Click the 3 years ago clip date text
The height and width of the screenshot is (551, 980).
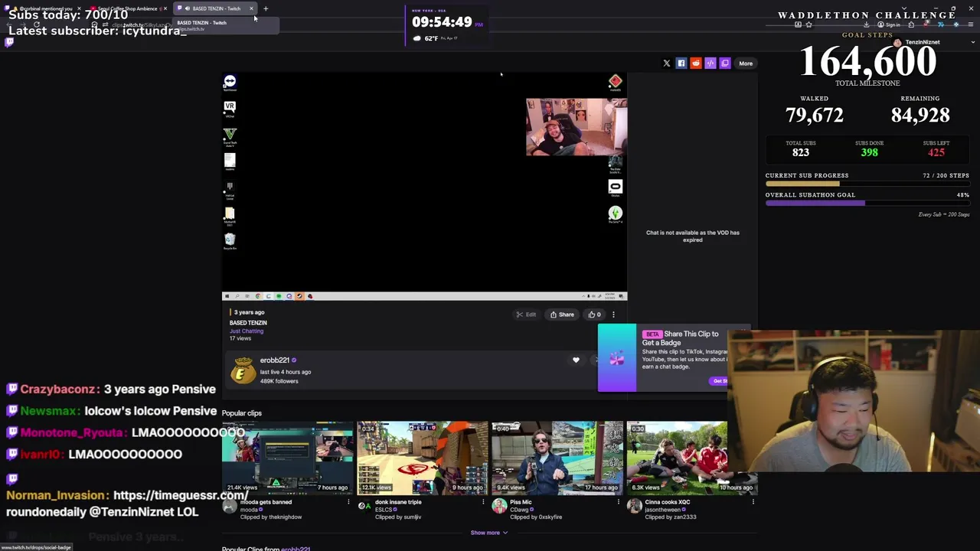[249, 312]
